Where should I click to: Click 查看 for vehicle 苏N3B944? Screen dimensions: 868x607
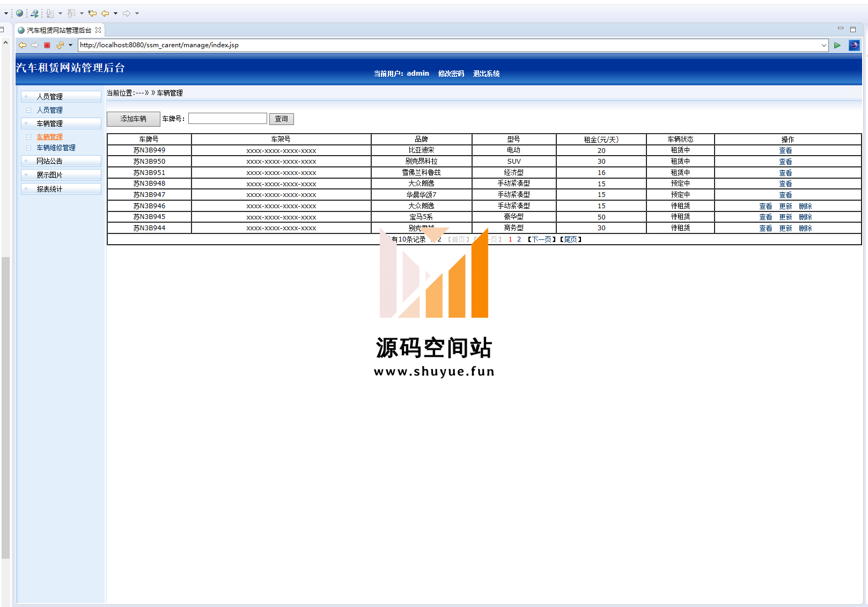click(x=766, y=228)
